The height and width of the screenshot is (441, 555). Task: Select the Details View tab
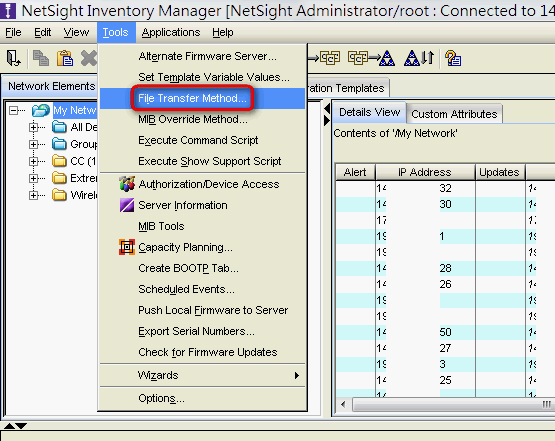pos(369,112)
